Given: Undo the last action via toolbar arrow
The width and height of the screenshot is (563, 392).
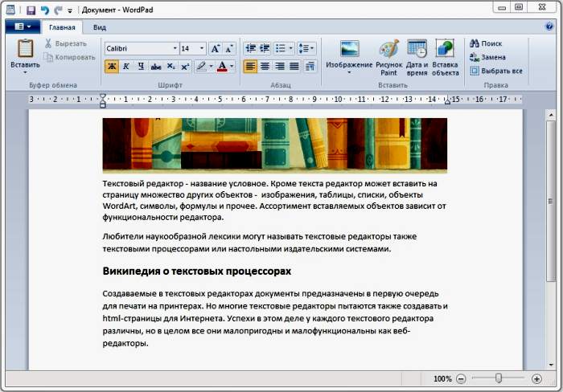Looking at the screenshot, I should 45,10.
